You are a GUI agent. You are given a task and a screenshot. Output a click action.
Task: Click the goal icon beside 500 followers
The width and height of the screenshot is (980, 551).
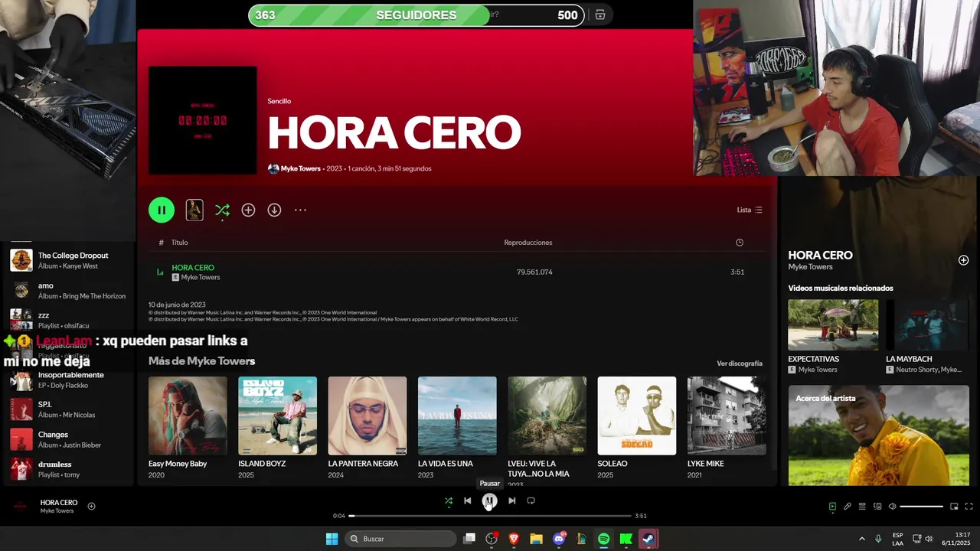click(600, 15)
